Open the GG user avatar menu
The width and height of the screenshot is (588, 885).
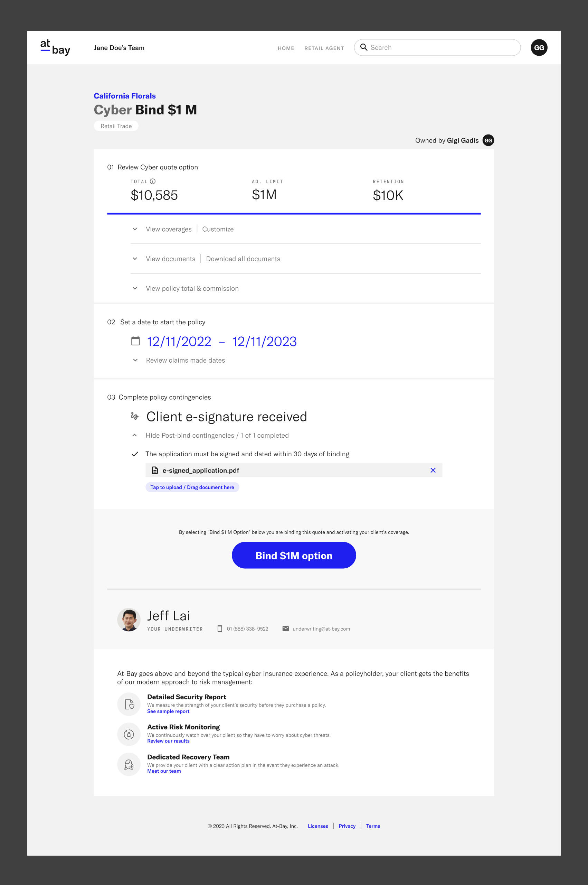539,48
